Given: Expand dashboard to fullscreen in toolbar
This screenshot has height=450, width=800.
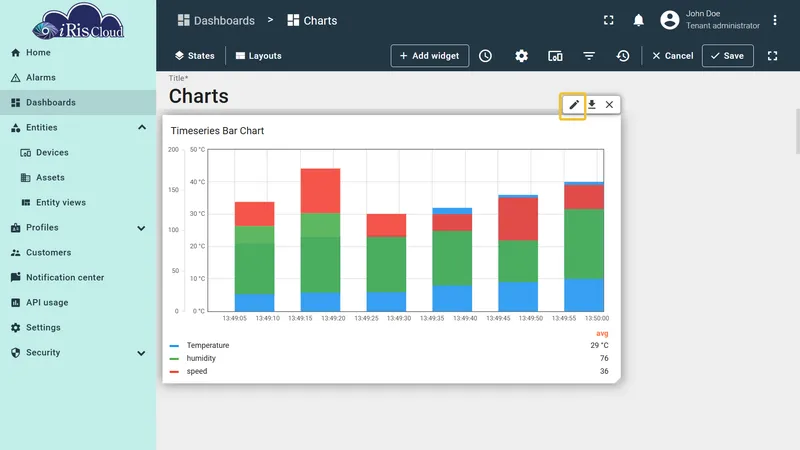Looking at the screenshot, I should [772, 56].
